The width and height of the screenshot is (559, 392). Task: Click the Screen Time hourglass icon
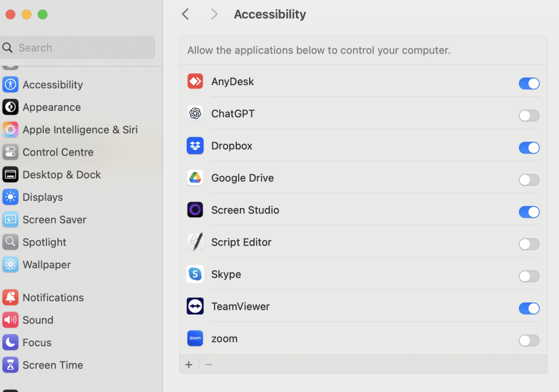[x=10, y=365]
